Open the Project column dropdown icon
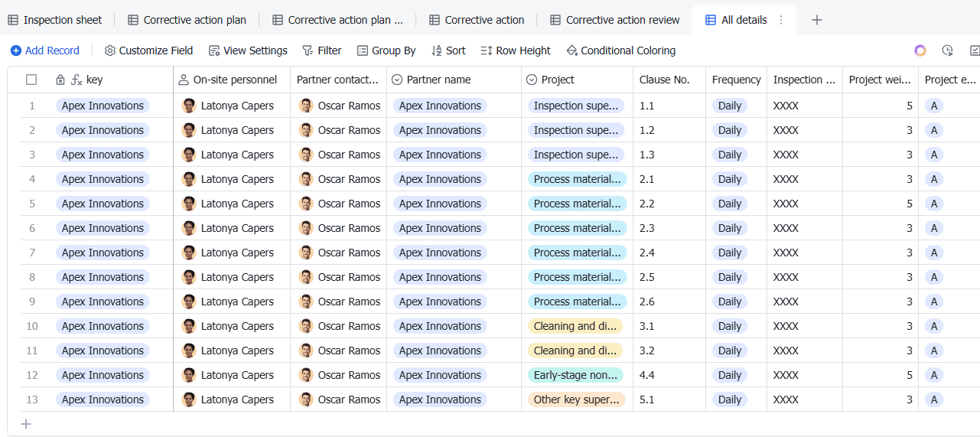The width and height of the screenshot is (980, 437). pyautogui.click(x=532, y=80)
